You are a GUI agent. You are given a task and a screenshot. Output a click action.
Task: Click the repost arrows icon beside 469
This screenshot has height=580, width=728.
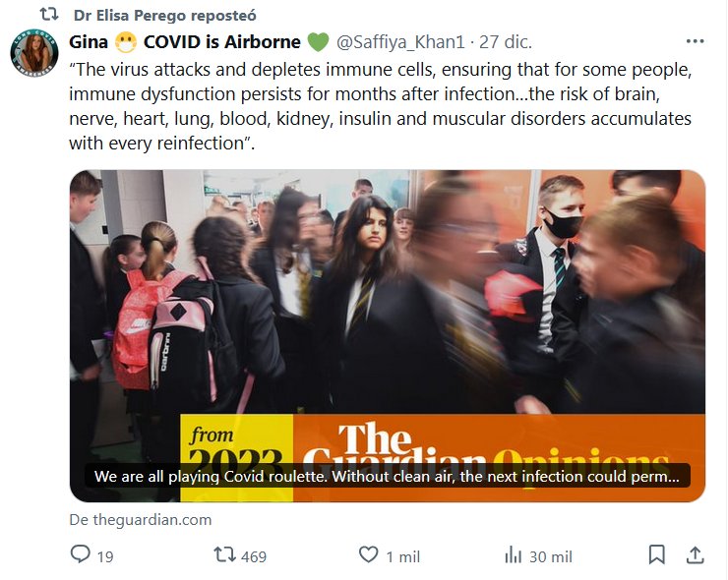click(x=224, y=554)
